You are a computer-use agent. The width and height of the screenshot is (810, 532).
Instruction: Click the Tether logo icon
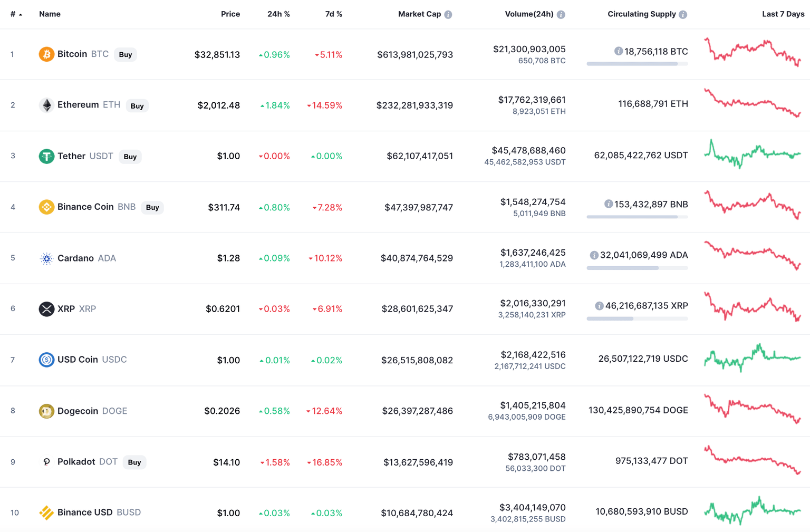(x=46, y=156)
